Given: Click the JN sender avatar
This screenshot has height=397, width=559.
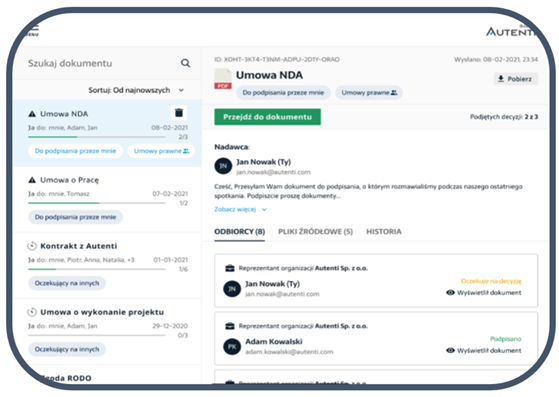Looking at the screenshot, I should [x=223, y=166].
